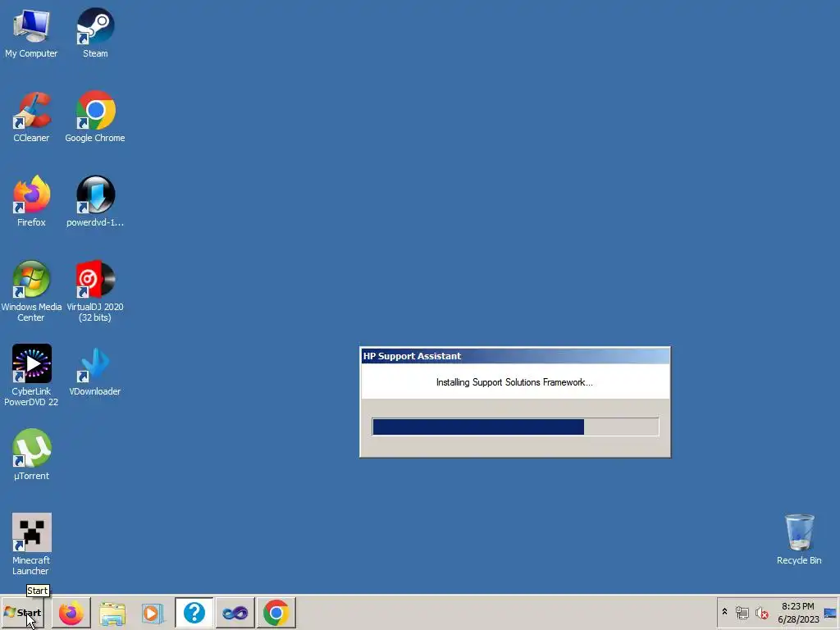Select the VirtualDJ 2020 (32 bits) shortcut
The image size is (840, 630).
click(x=95, y=291)
